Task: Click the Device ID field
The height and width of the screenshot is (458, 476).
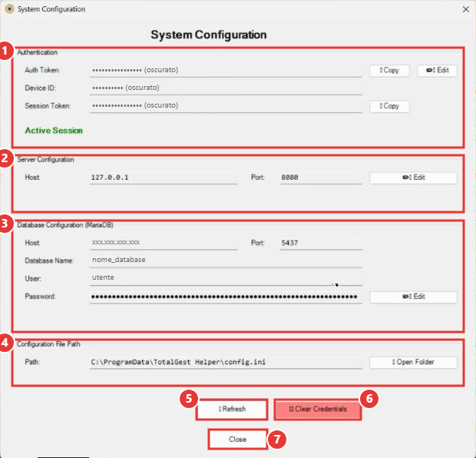Action: click(226, 88)
